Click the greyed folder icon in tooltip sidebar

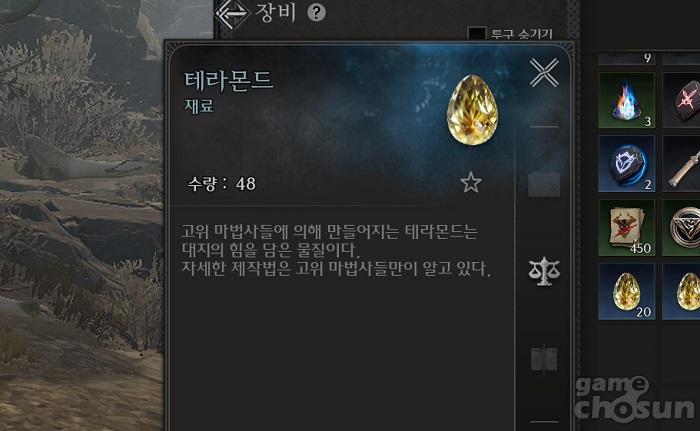[544, 184]
